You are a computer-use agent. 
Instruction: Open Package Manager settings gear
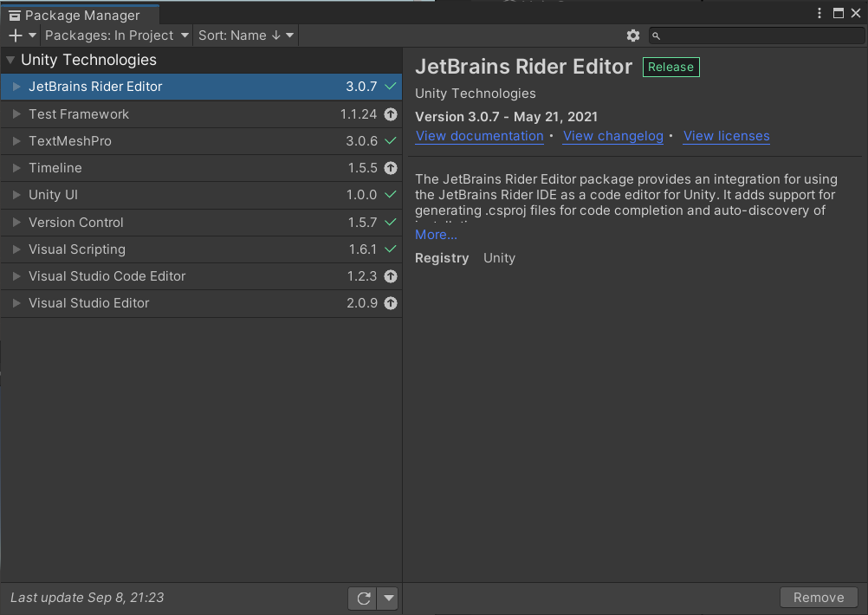click(633, 36)
